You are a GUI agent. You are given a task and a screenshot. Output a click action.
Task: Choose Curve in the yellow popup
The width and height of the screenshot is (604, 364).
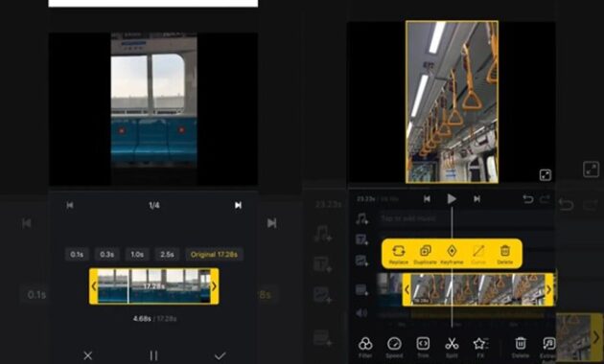tap(478, 255)
